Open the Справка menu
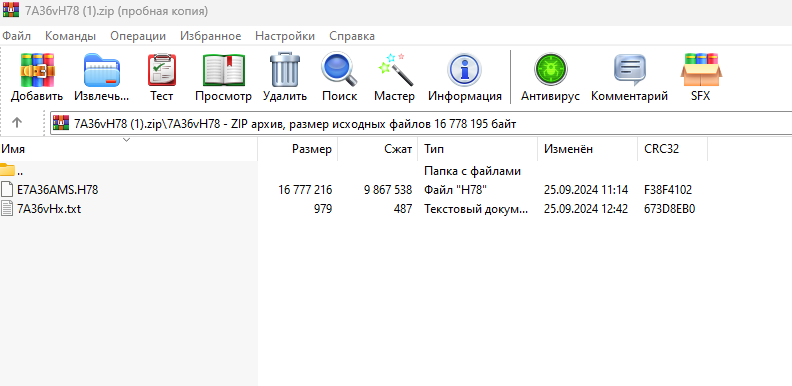The width and height of the screenshot is (792, 386). (x=352, y=36)
